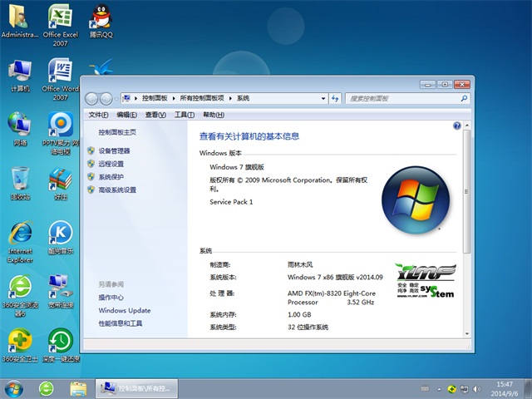Click the Service Pack 1 text
This screenshot has width=532, height=399.
point(231,202)
